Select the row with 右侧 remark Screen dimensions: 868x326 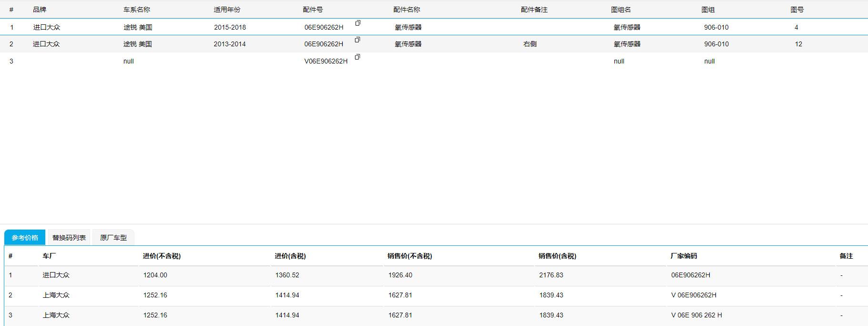tap(530, 44)
